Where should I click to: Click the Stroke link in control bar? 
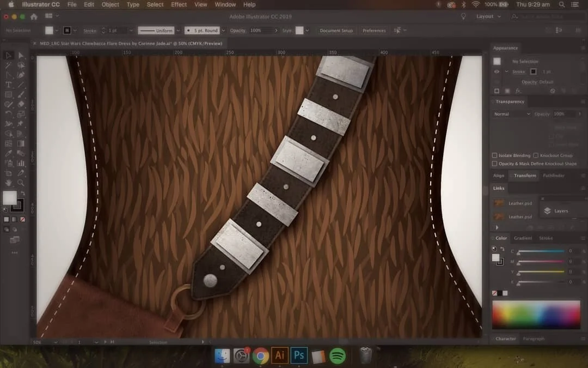click(90, 31)
